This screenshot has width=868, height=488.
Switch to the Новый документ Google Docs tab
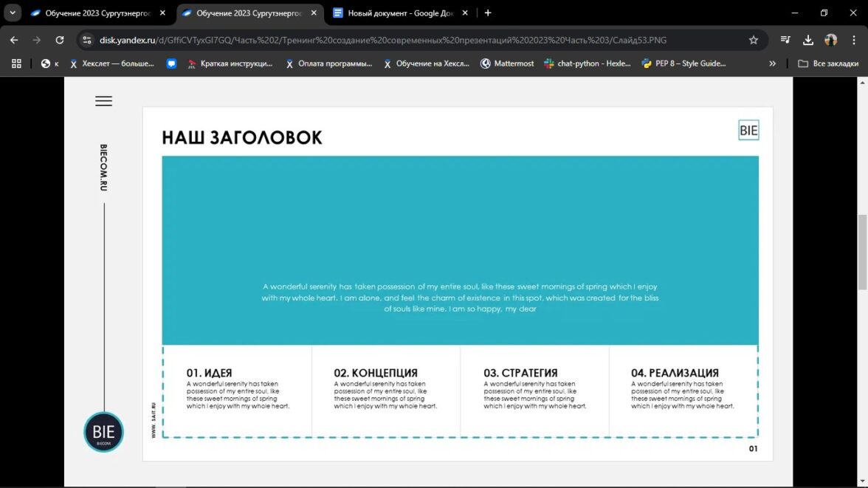click(395, 13)
